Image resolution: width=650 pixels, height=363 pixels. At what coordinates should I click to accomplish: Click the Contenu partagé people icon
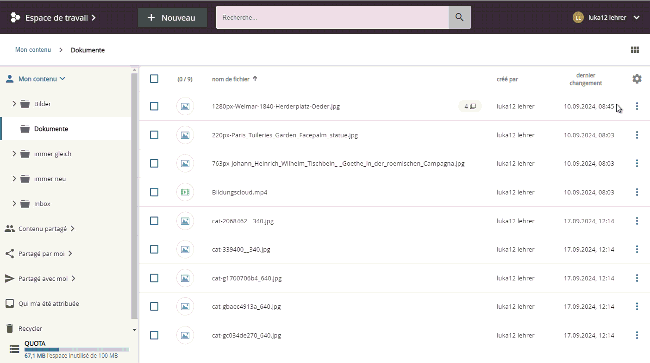(10, 229)
